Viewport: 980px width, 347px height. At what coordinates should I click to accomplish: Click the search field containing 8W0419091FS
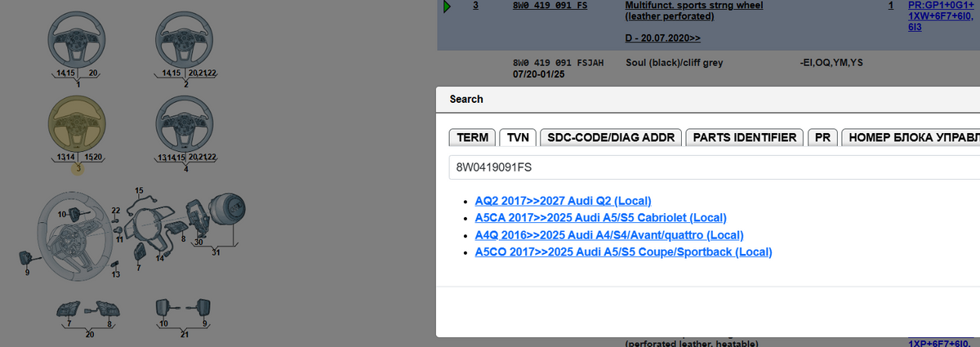coord(715,167)
